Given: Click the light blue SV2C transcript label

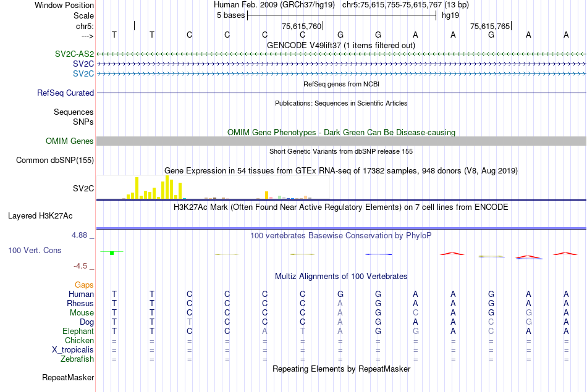Looking at the screenshot, I should click(x=83, y=73).
